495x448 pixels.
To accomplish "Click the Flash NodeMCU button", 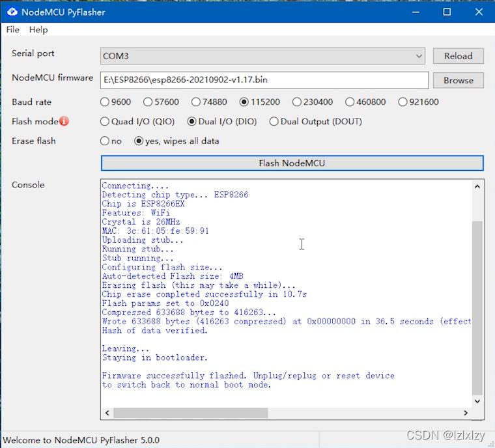I will coord(292,163).
